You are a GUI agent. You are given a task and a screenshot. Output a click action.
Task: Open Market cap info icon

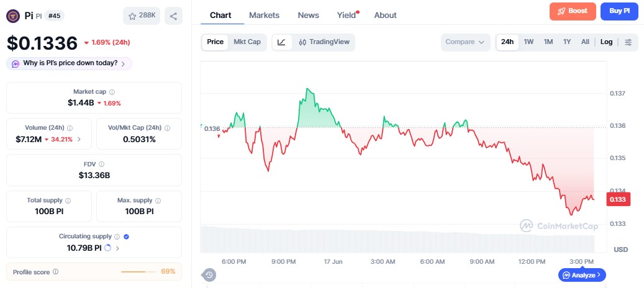point(112,92)
